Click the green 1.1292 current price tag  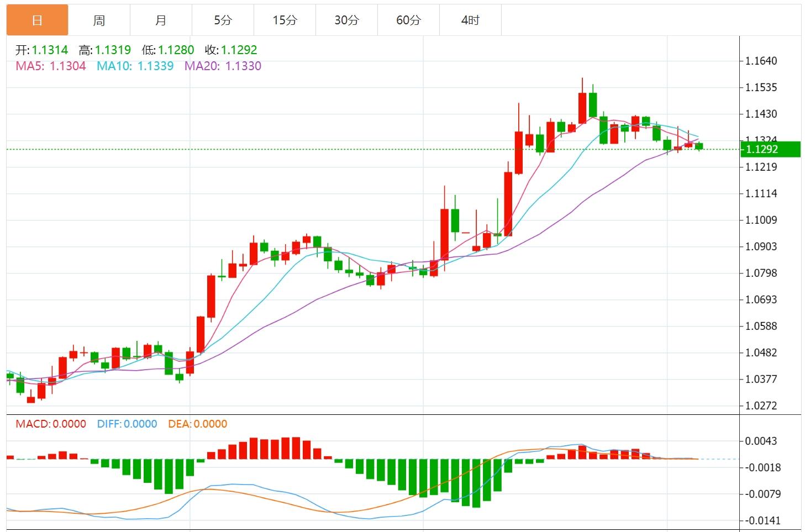pyautogui.click(x=769, y=149)
